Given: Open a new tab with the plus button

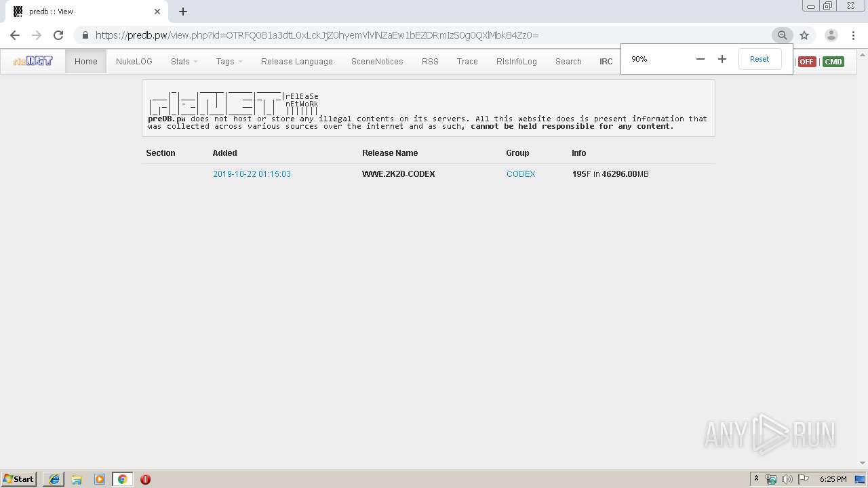Looking at the screenshot, I should (x=183, y=12).
